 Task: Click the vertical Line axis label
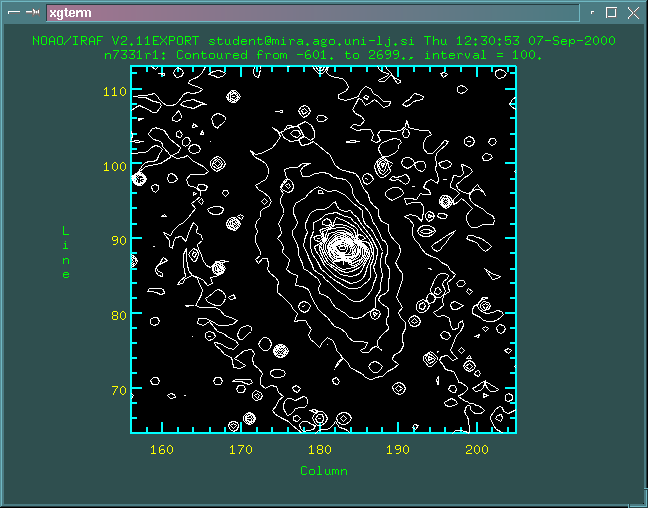pos(66,252)
